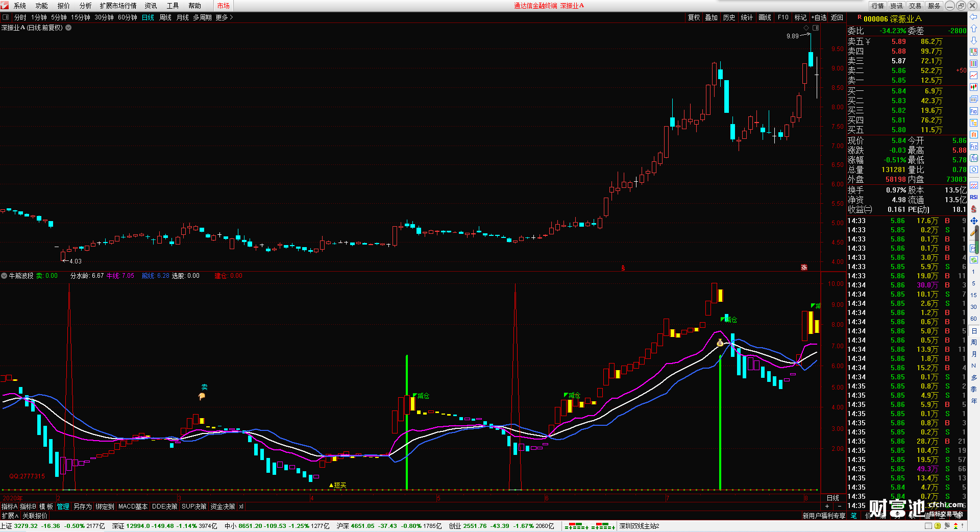The image size is (980, 532).
Task: Select the 月线 monthly period
Action: (x=183, y=17)
